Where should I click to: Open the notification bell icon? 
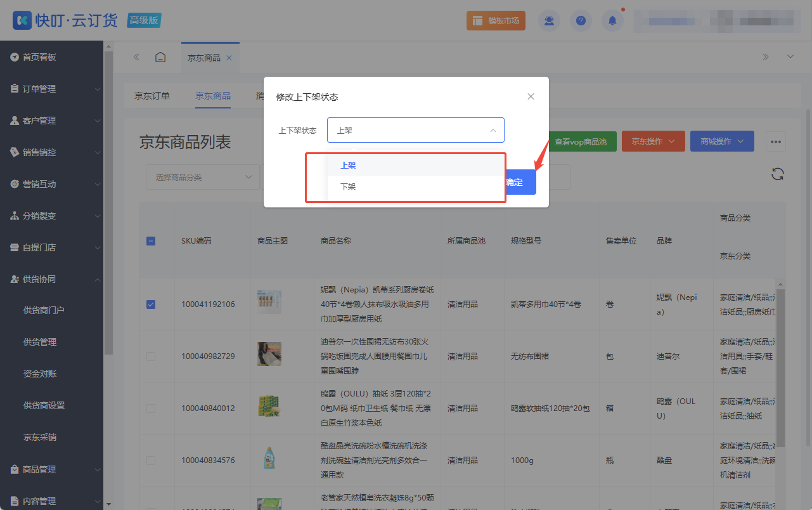tap(612, 20)
